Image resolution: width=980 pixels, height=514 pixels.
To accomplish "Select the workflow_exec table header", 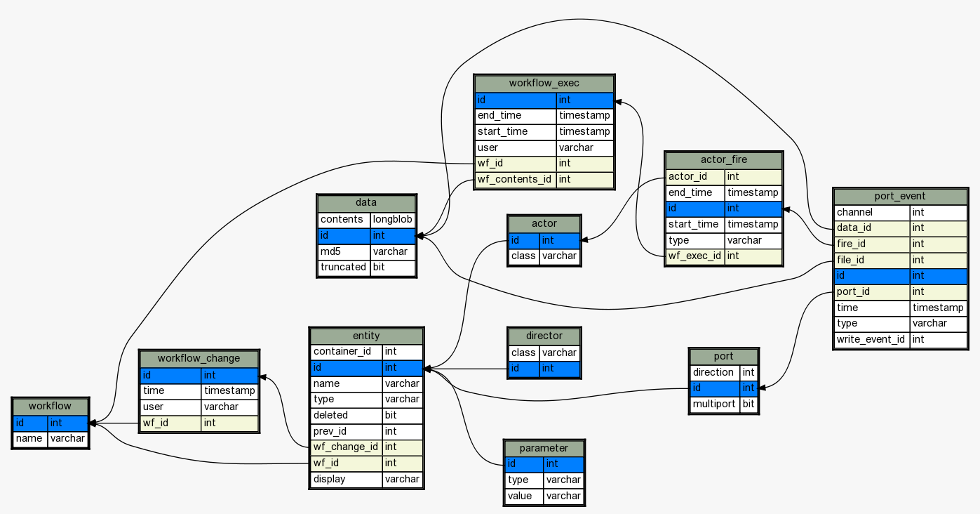I will [544, 84].
